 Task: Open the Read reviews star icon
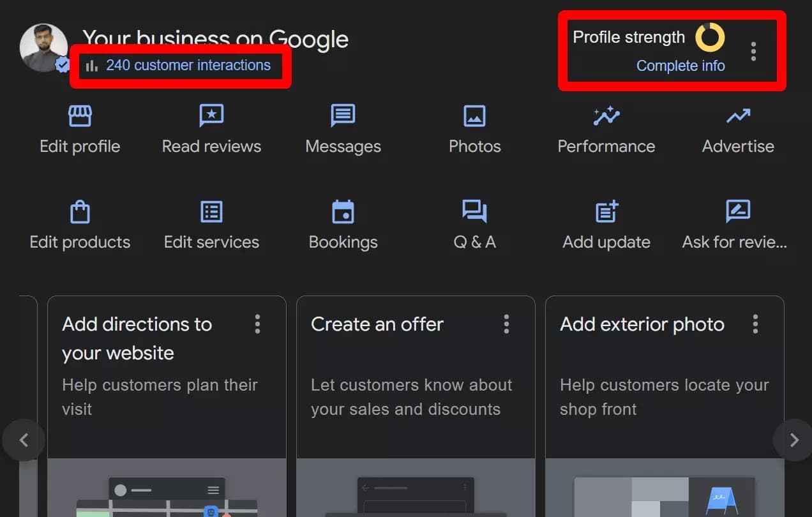[211, 116]
